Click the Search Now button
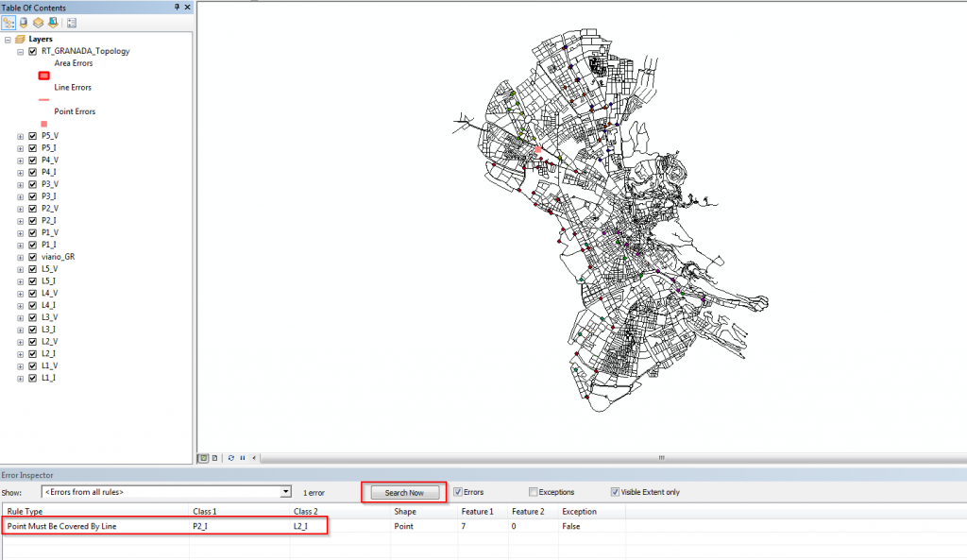Image resolution: width=967 pixels, height=560 pixels. [x=404, y=492]
